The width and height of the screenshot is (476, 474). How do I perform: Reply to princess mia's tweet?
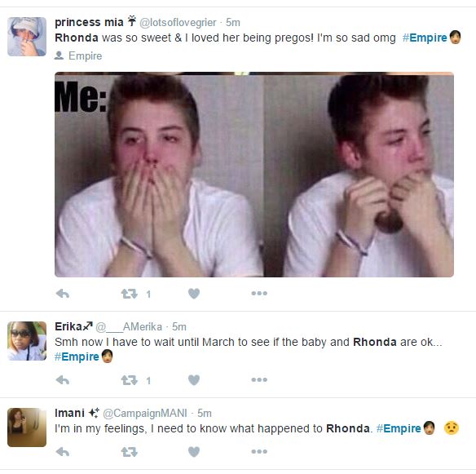click(x=63, y=294)
